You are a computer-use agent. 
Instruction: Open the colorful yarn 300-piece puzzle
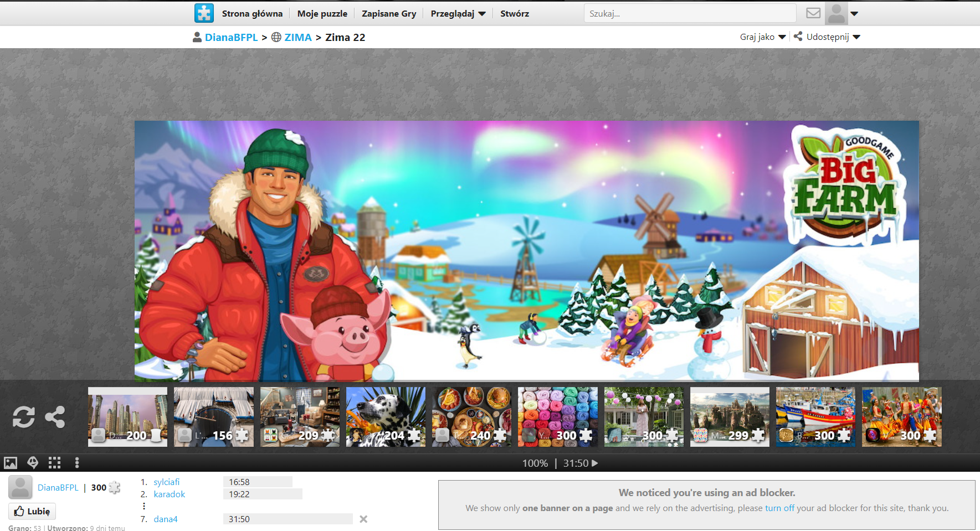(558, 416)
